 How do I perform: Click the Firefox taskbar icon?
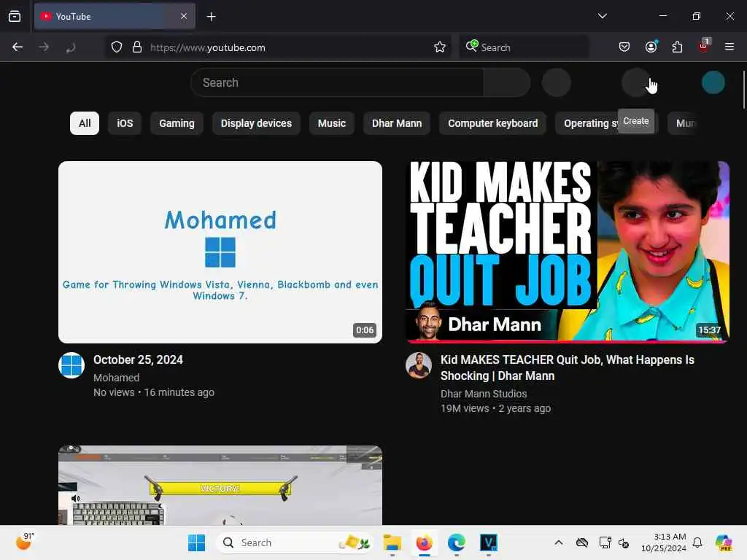tap(424, 542)
